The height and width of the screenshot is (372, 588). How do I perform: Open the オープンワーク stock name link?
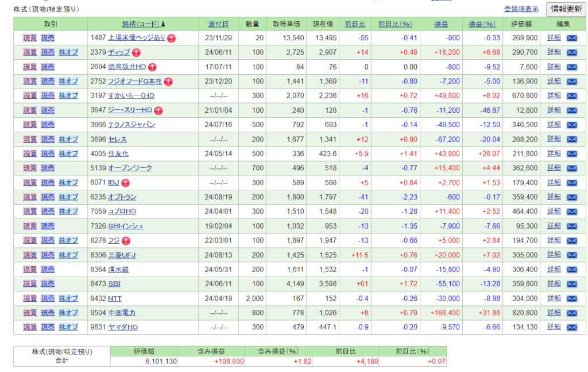point(130,168)
